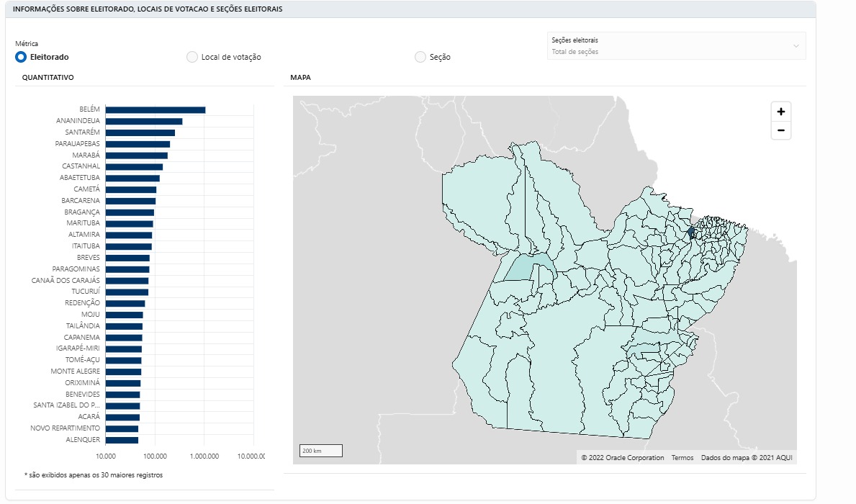Select the Eleitorado metric radio button

[x=21, y=57]
